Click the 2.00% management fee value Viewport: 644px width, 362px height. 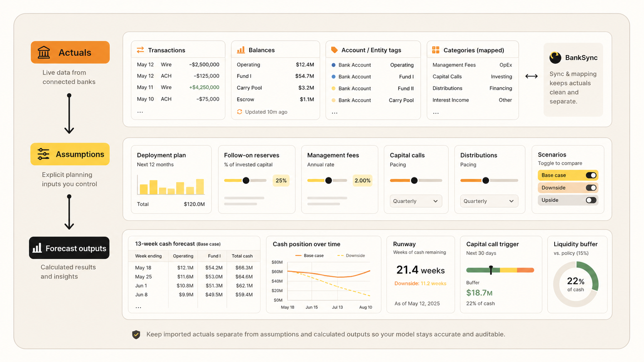click(362, 180)
